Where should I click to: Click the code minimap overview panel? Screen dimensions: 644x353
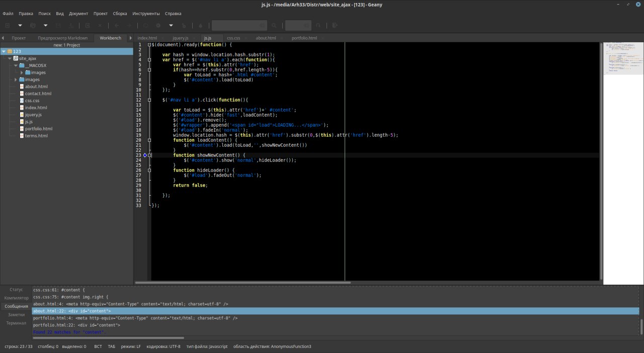tap(623, 163)
